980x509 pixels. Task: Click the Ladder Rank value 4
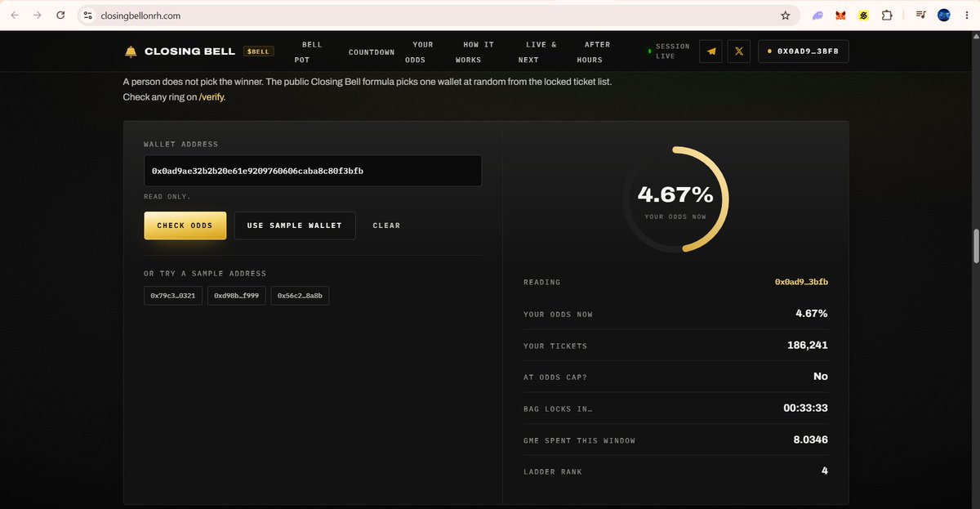point(825,471)
